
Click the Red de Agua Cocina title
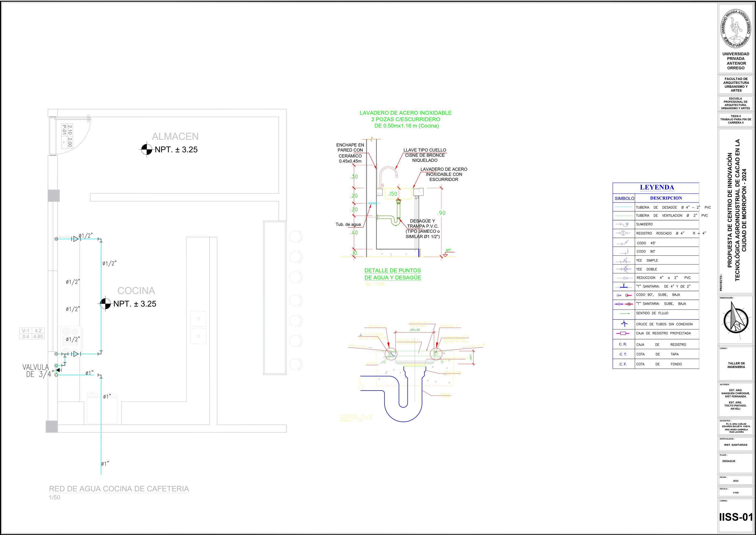coord(119,489)
